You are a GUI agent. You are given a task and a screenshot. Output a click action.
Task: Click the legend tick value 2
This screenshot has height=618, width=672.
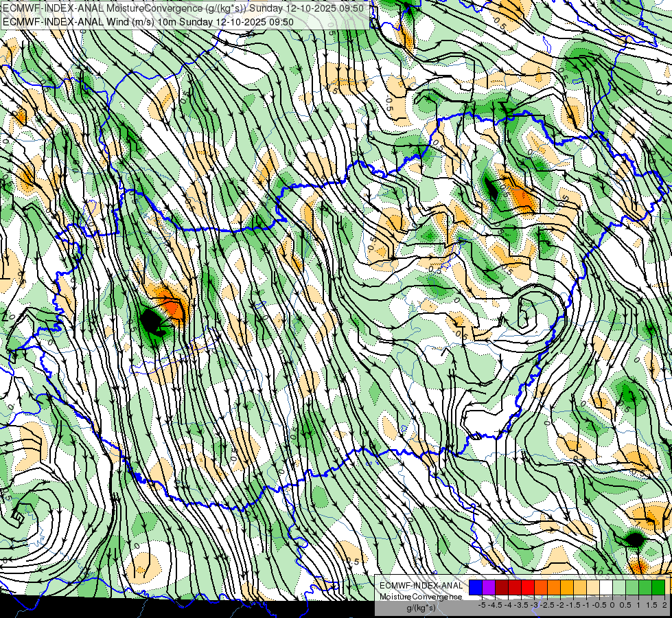click(x=664, y=605)
